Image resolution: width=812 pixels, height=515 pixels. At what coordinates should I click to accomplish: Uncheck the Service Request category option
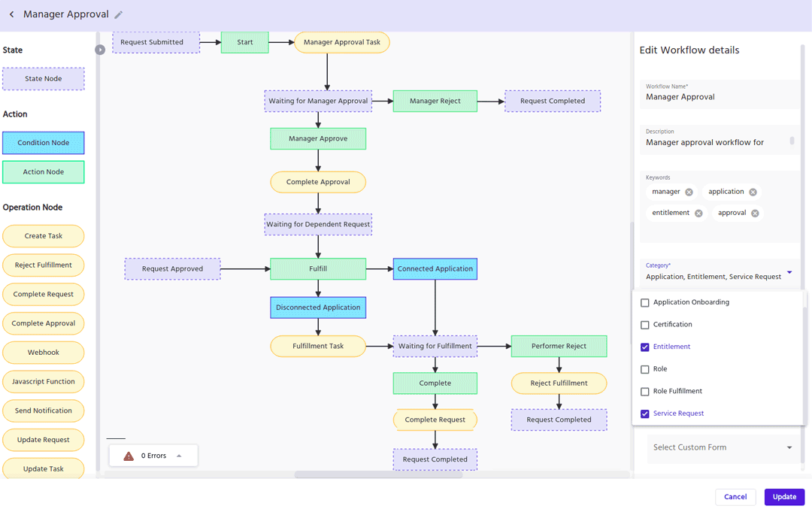click(644, 414)
